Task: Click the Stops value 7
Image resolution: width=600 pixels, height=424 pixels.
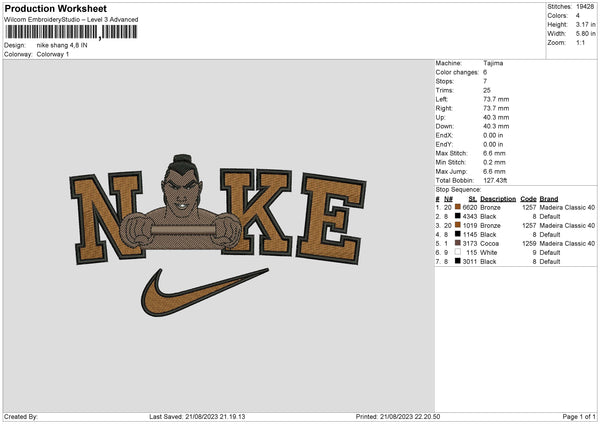Action: tap(485, 81)
